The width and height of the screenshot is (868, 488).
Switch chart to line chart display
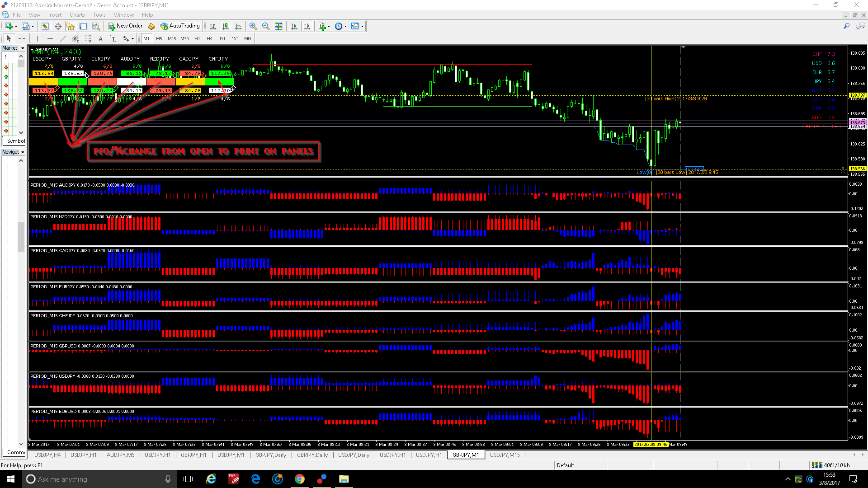[x=238, y=26]
